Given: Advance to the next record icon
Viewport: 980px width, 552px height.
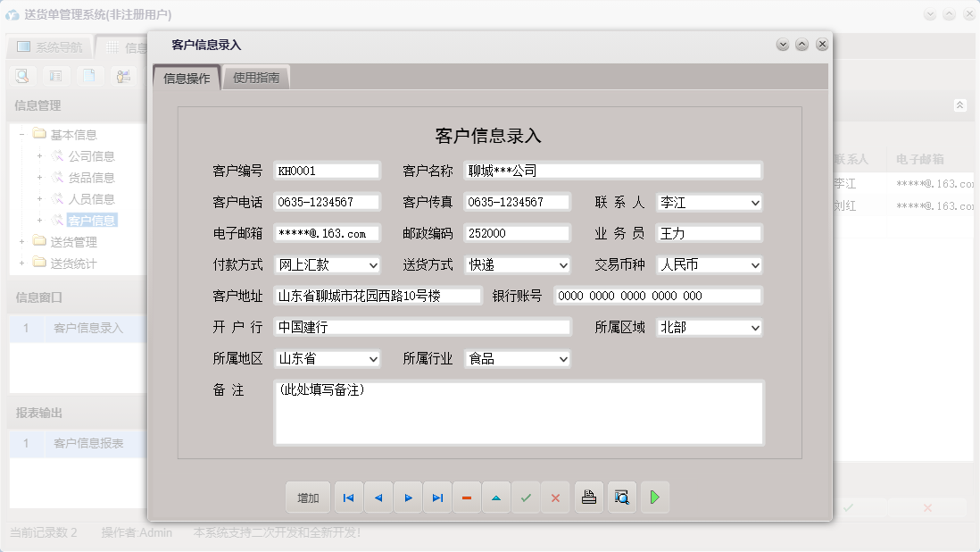Looking at the screenshot, I should pos(408,498).
